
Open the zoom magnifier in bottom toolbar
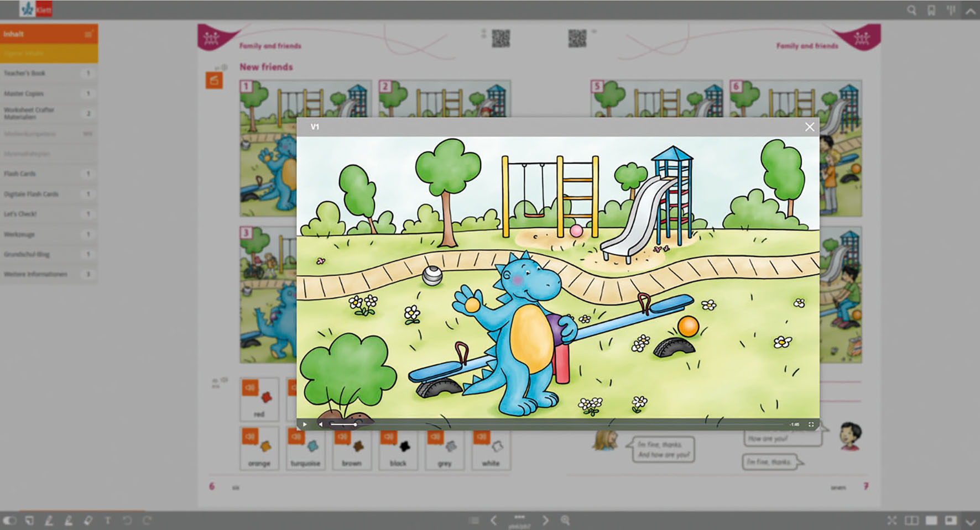[565, 521]
